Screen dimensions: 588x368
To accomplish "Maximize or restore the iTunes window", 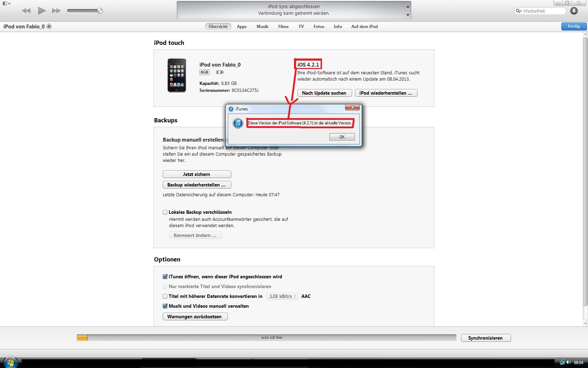I will coord(567,3).
